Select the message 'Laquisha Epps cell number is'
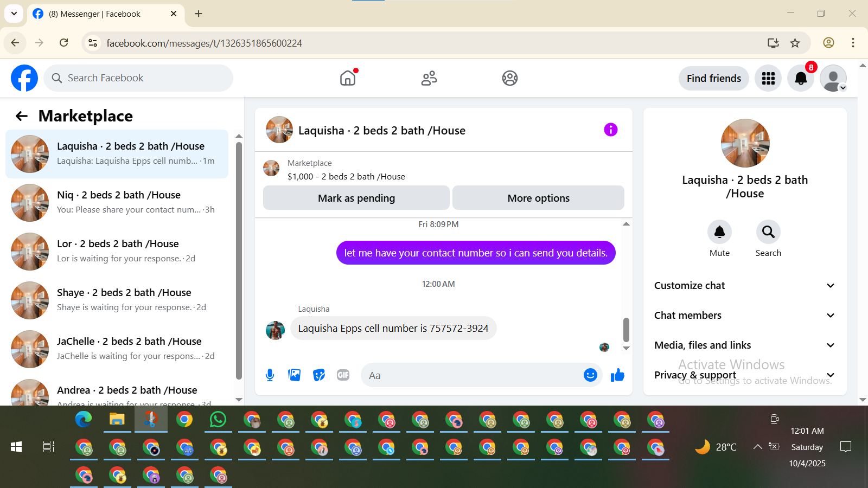 393,328
